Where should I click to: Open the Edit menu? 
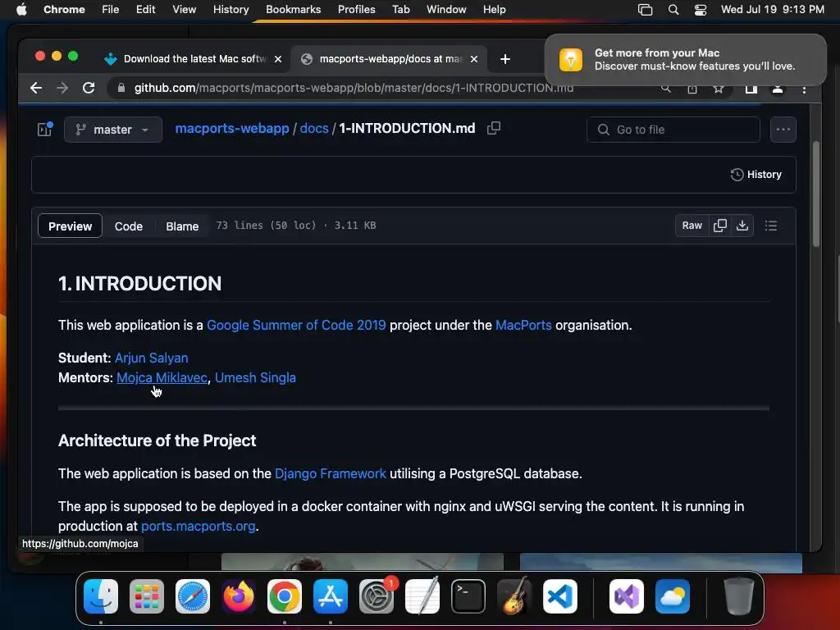(145, 10)
